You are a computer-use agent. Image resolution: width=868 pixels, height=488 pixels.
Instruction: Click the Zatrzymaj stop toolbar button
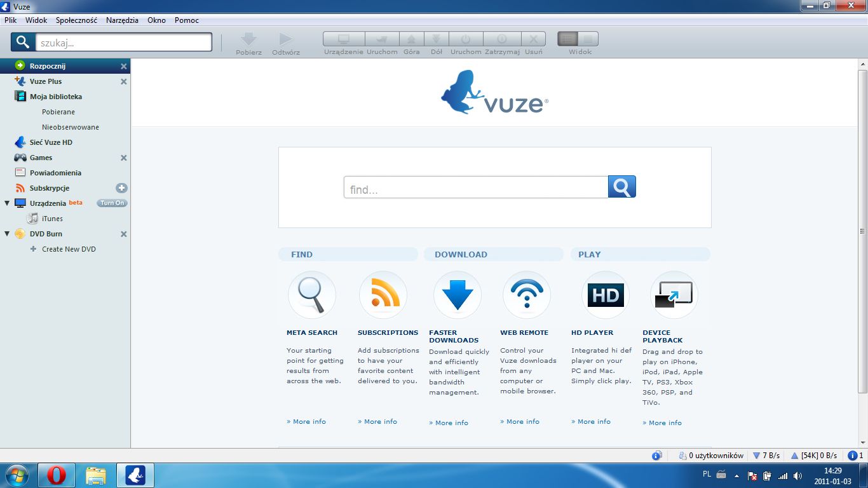pyautogui.click(x=502, y=39)
